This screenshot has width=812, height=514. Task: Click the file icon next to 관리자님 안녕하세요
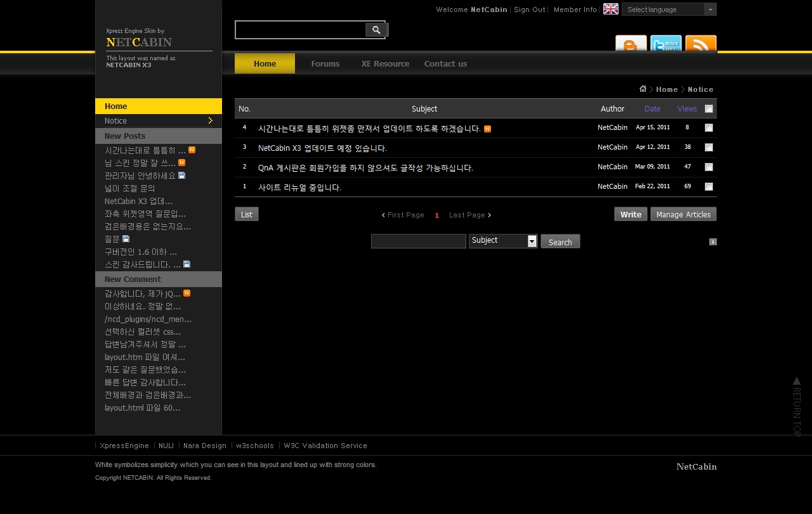181,176
